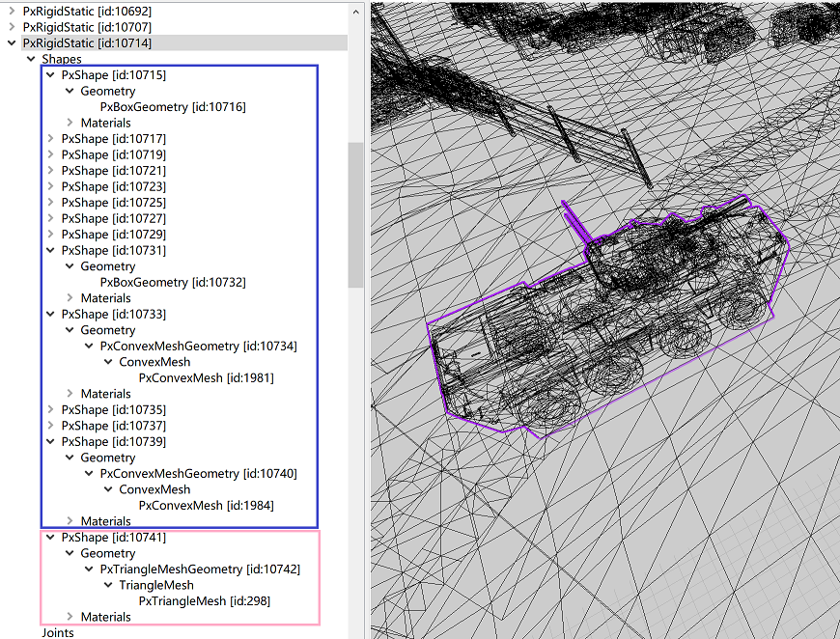Expand Materials under PxShape id:10731
The width and height of the screenshot is (840, 639).
point(70,298)
